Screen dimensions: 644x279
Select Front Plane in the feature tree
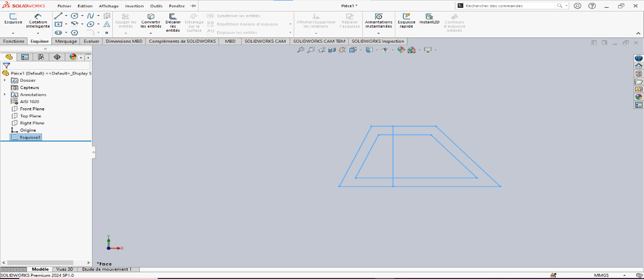32,109
